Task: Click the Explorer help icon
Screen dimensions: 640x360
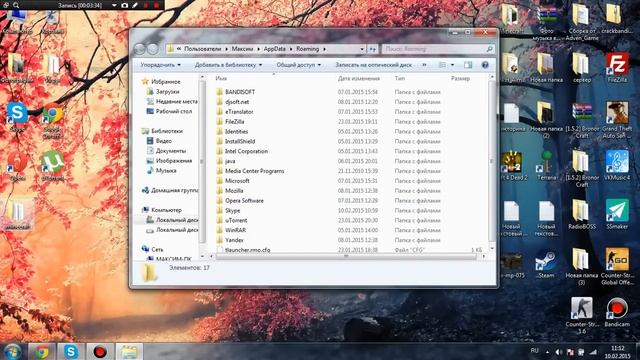Action: click(x=485, y=65)
